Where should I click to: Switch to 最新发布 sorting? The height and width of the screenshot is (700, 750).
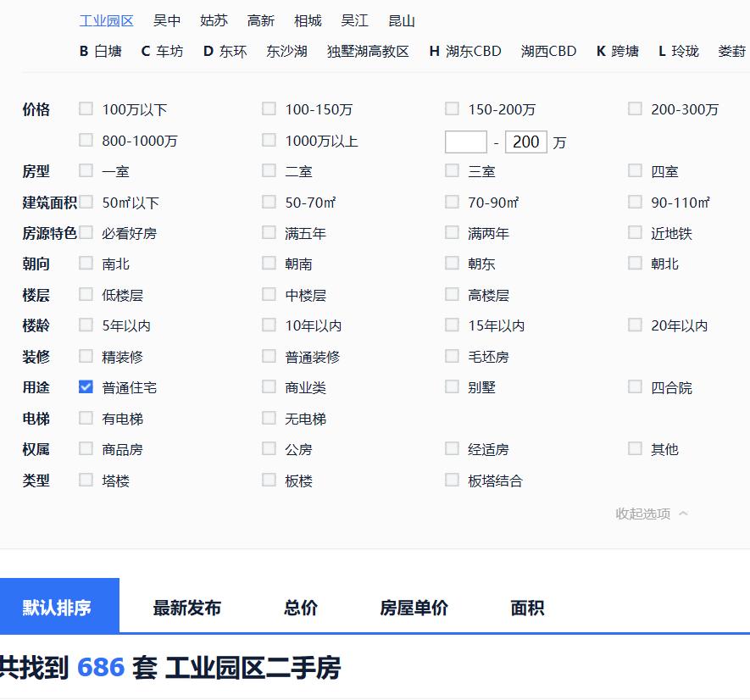pyautogui.click(x=187, y=607)
